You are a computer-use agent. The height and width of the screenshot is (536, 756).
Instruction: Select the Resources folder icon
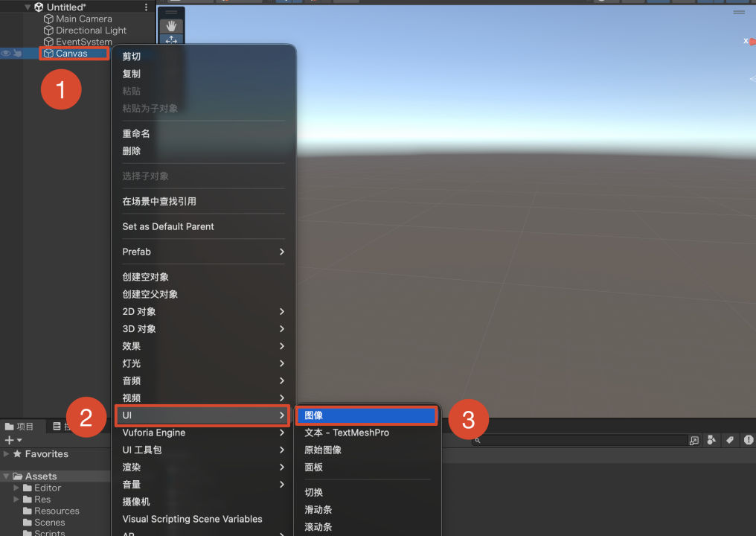28,511
